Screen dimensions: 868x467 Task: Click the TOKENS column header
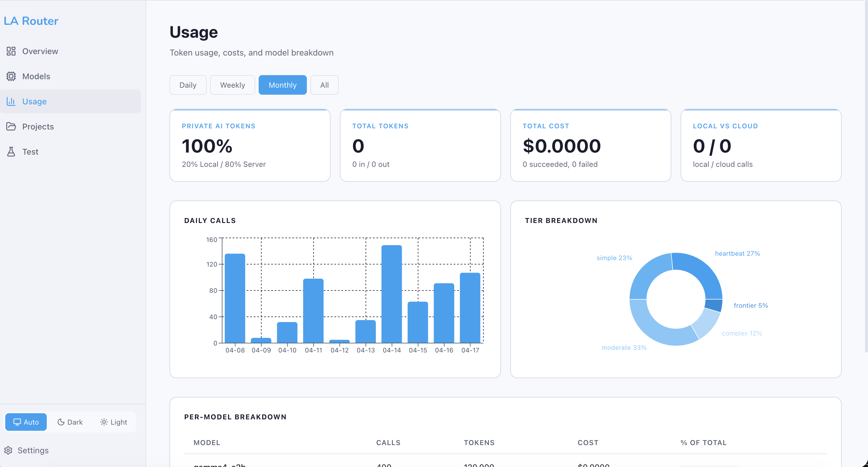[x=479, y=443]
